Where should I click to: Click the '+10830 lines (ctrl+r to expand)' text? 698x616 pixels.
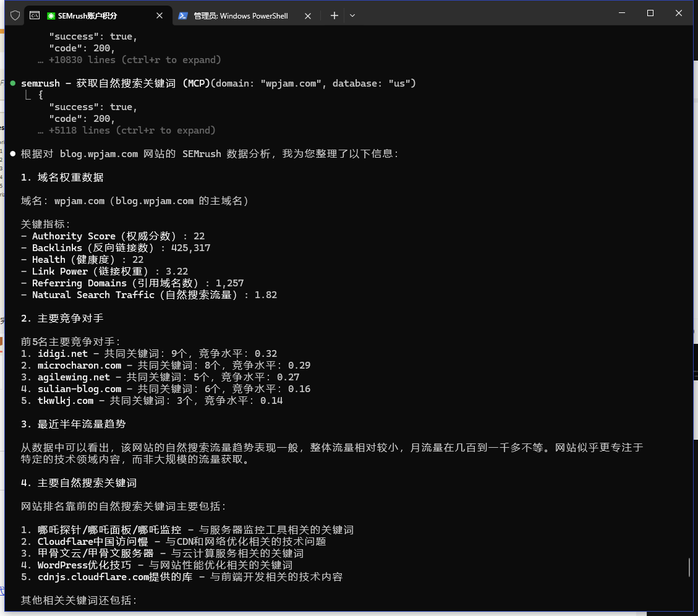click(135, 60)
